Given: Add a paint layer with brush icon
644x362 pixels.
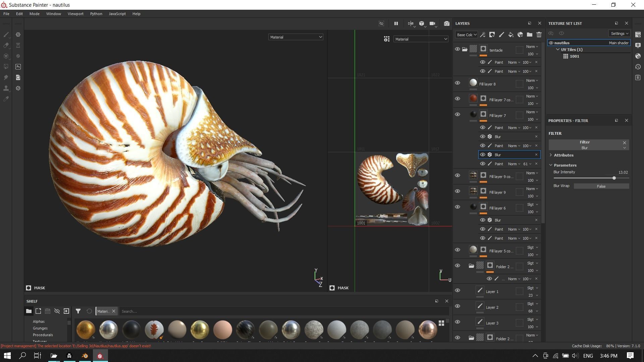Looking at the screenshot, I should (501, 35).
